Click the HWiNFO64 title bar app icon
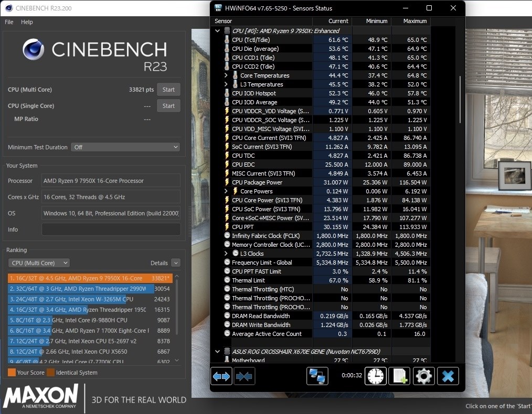 pos(218,8)
